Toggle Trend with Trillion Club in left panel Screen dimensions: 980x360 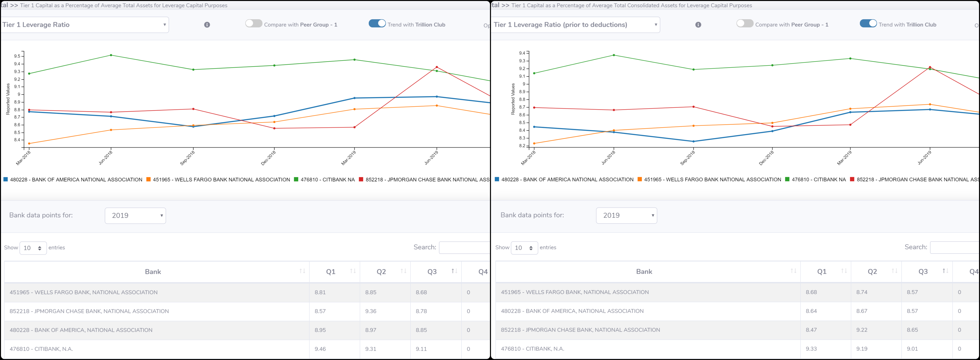pos(377,24)
